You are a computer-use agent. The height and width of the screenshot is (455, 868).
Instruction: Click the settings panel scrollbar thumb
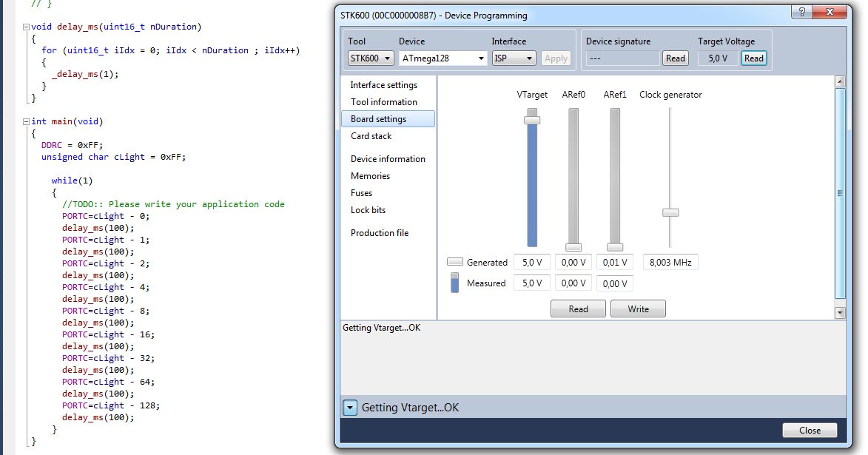[x=840, y=192]
